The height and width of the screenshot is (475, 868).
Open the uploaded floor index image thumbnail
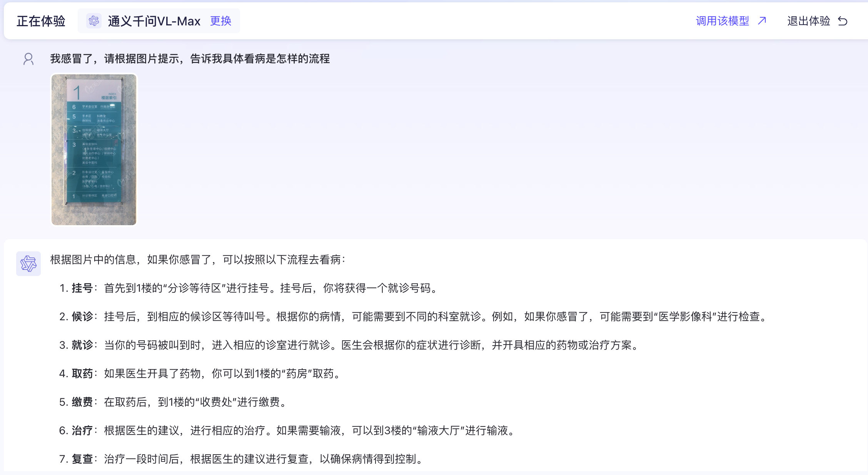94,149
